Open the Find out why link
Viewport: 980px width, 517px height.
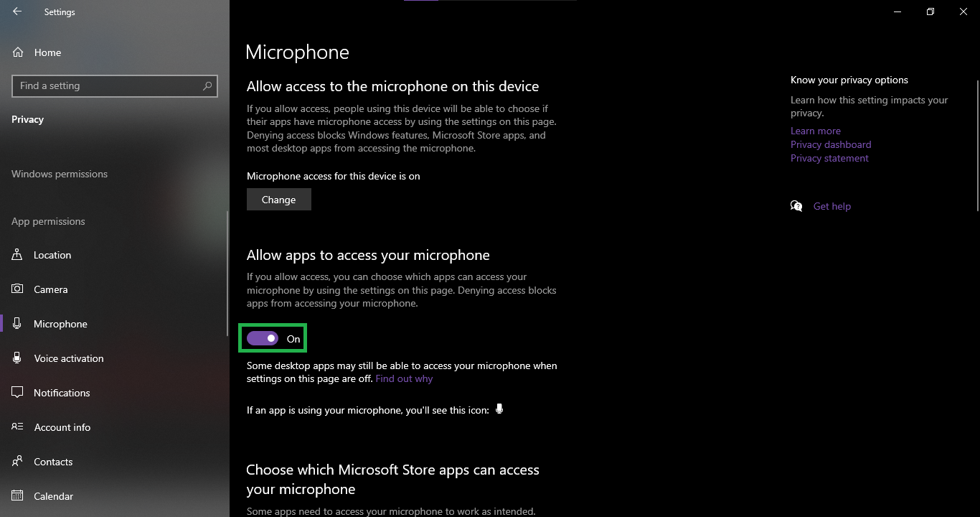coord(404,378)
